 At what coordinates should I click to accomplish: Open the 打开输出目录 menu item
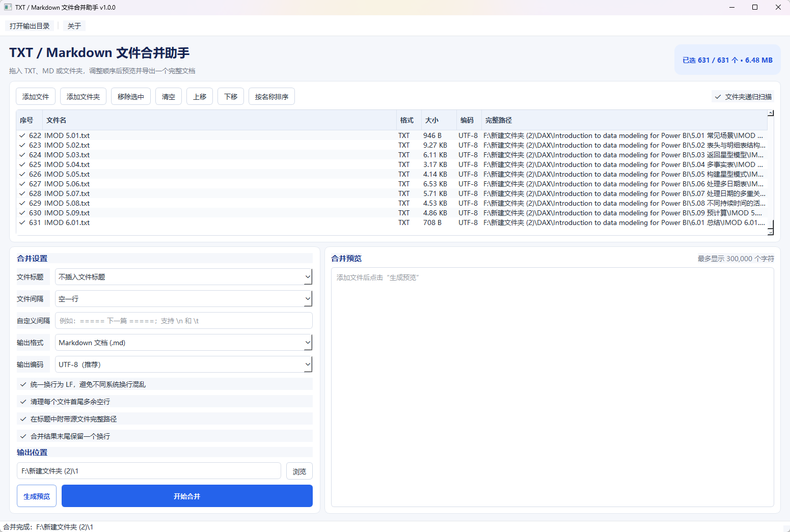tap(30, 26)
